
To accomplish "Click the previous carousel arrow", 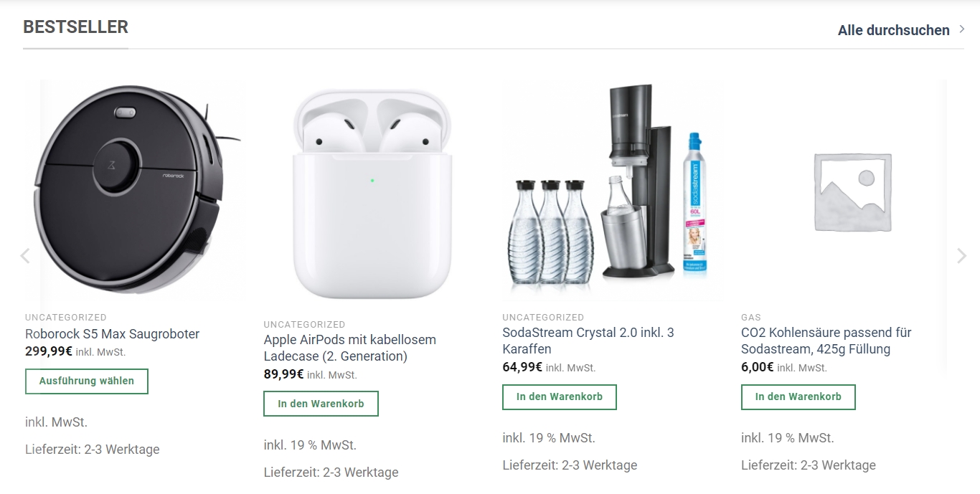I will [25, 256].
